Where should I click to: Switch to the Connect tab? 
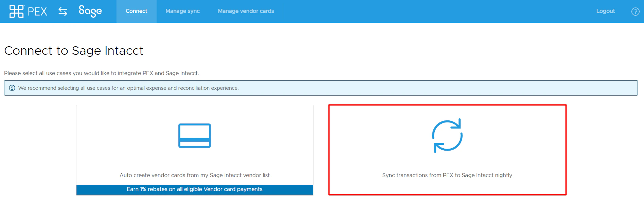136,11
